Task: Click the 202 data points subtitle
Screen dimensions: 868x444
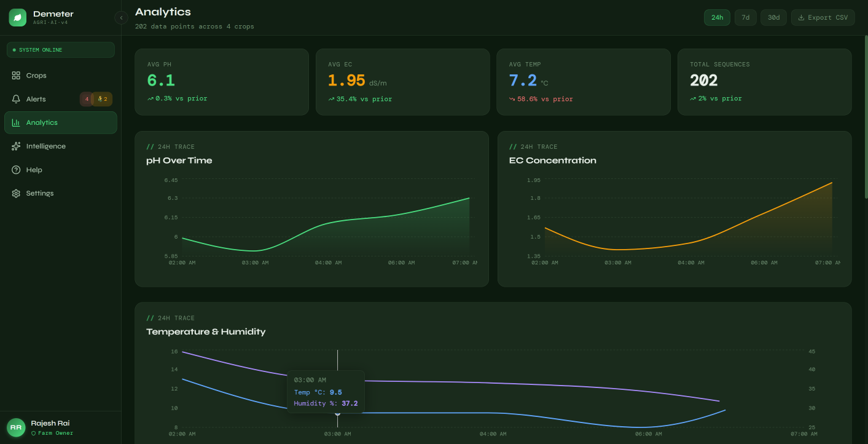Action: click(x=194, y=26)
